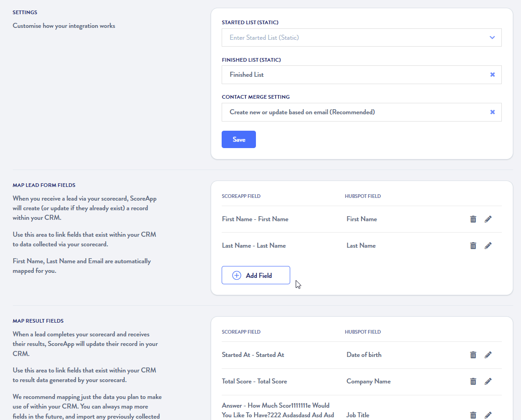
Task: Edit the Started At result mapping
Action: 488,355
